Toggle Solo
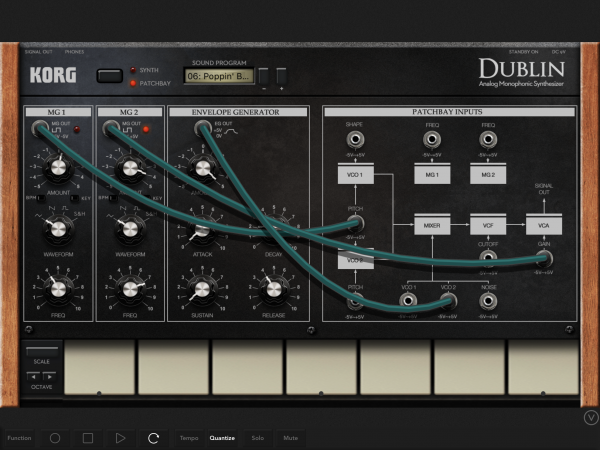 (x=258, y=438)
